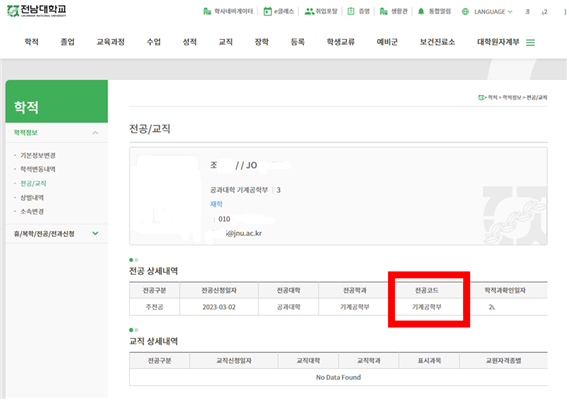
Task: Open the hamburger full-menu icon
Action: pyautogui.click(x=531, y=43)
